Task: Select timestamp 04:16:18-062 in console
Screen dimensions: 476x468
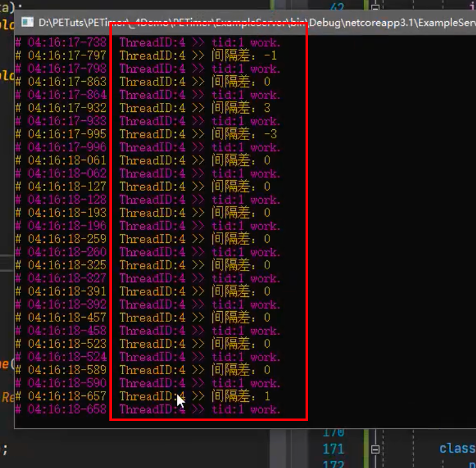Action: pyautogui.click(x=67, y=174)
